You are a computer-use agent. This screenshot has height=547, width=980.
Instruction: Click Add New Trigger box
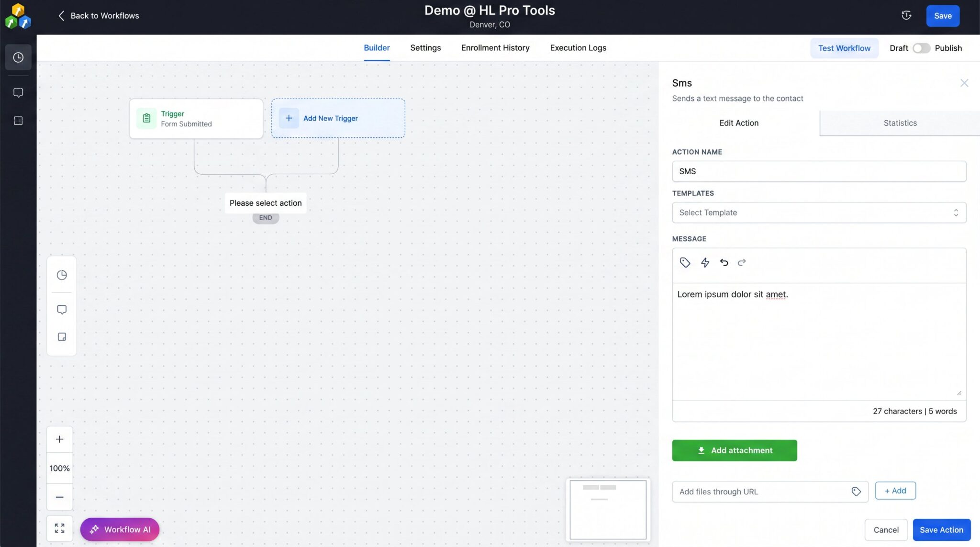[338, 118]
